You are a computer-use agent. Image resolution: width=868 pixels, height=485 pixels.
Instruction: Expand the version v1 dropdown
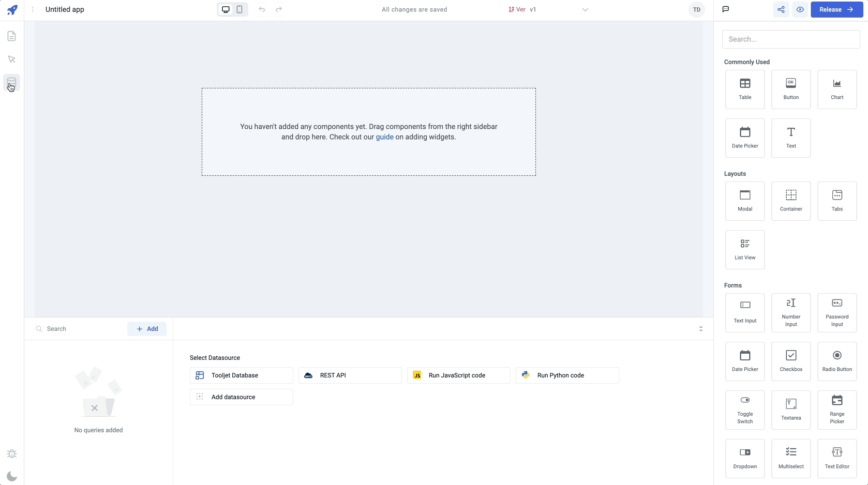(585, 10)
